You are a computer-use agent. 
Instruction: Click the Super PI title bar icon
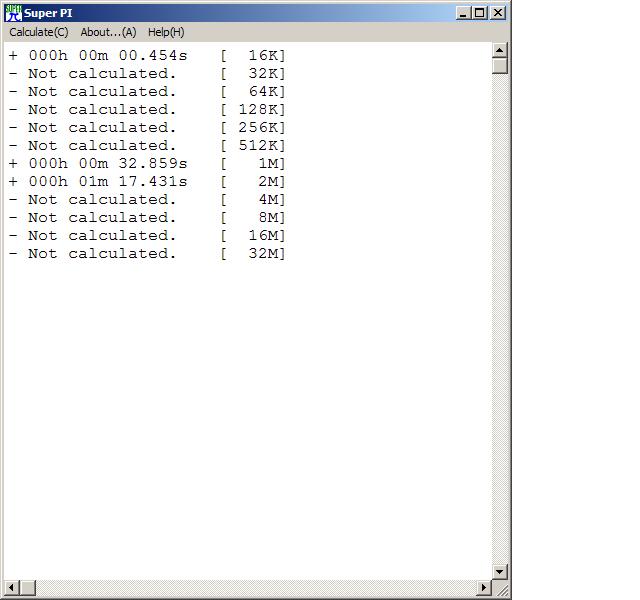pyautogui.click(x=13, y=13)
